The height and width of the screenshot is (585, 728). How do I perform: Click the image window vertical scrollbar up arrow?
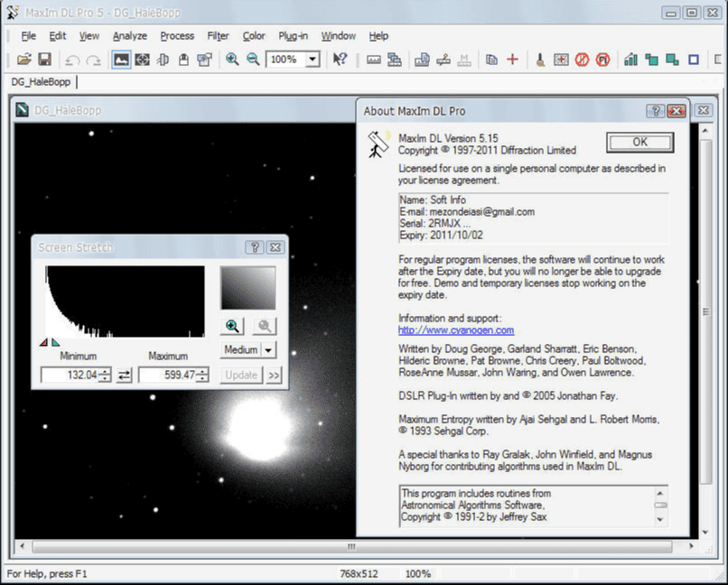coord(705,131)
